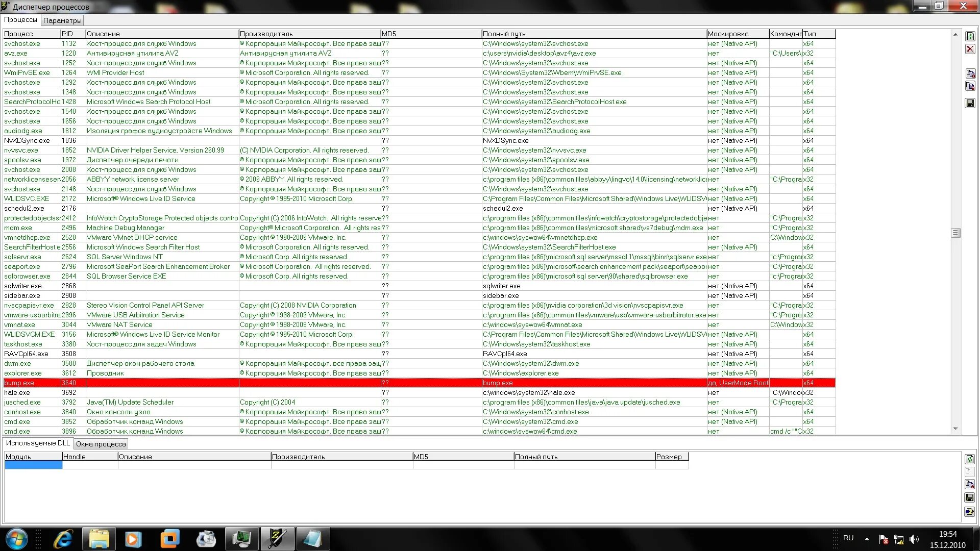Image resolution: width=980 pixels, height=551 pixels.
Task: Open the network tray icon
Action: click(899, 539)
